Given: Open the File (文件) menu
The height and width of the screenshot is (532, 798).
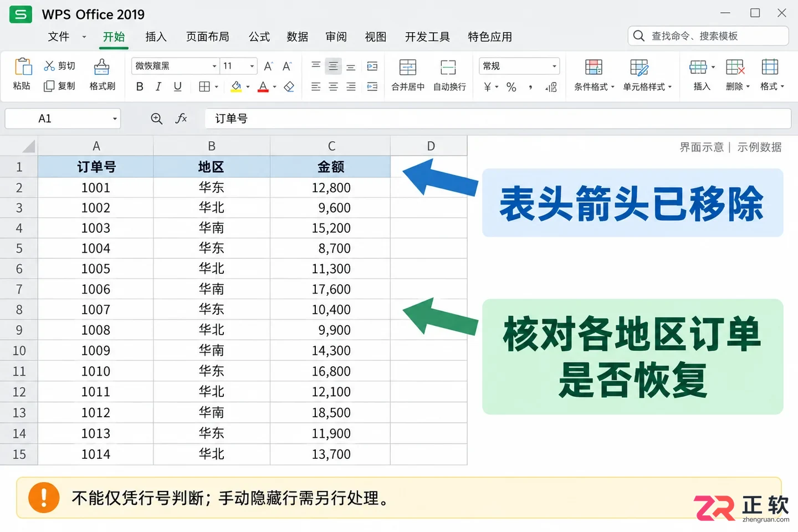Looking at the screenshot, I should [59, 37].
